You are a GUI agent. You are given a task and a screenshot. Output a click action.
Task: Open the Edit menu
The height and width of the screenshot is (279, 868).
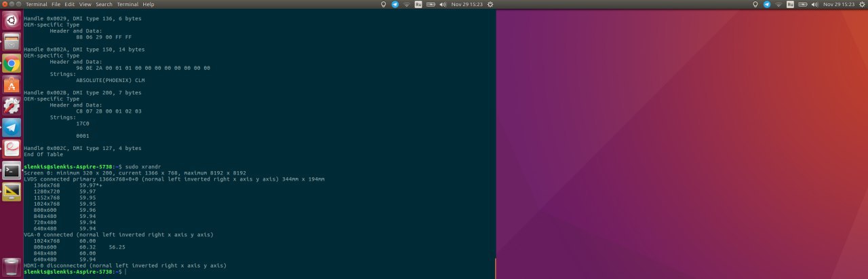[x=70, y=4]
